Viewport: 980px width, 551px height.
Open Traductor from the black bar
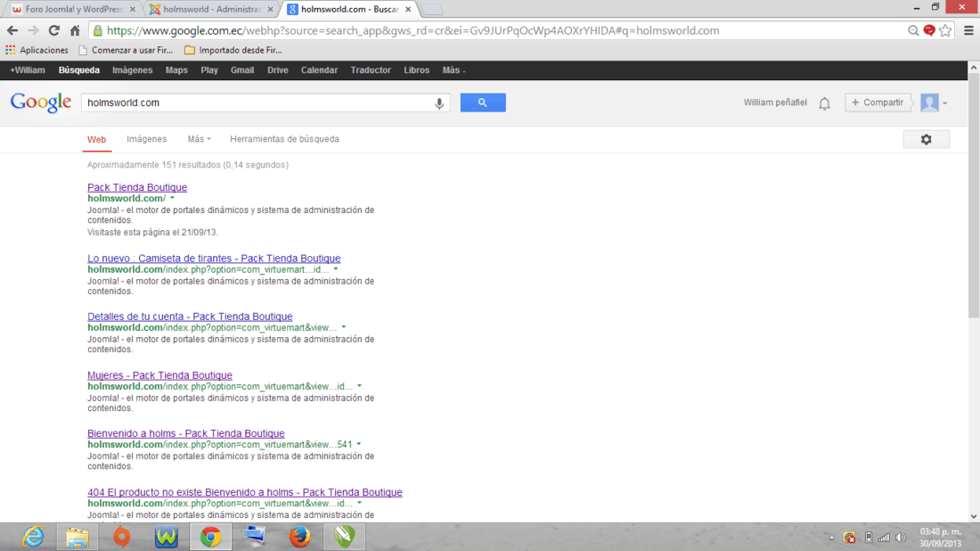371,70
